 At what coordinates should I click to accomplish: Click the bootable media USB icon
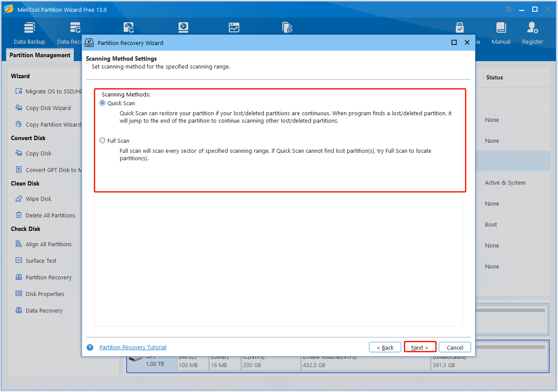point(460,28)
